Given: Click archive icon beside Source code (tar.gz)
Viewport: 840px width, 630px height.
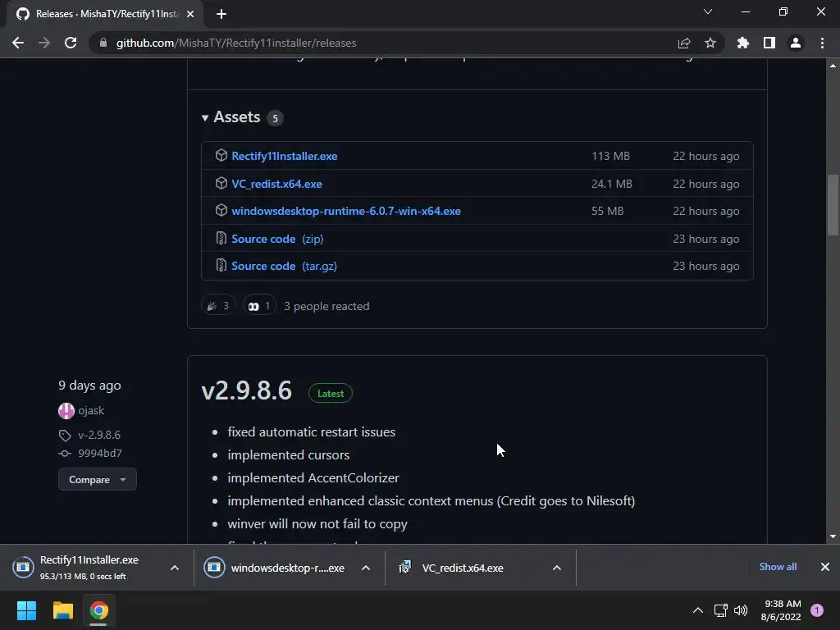Looking at the screenshot, I should click(x=221, y=265).
